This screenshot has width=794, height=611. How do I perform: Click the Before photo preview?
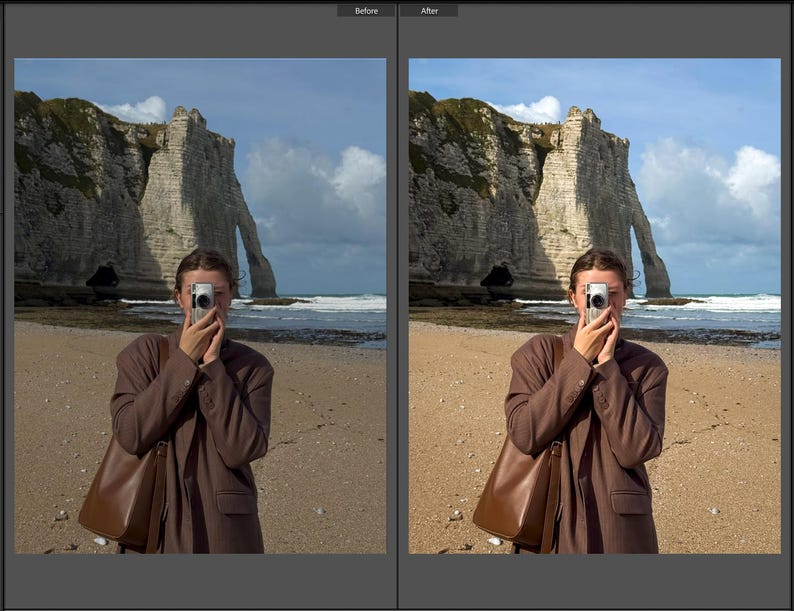[200, 306]
